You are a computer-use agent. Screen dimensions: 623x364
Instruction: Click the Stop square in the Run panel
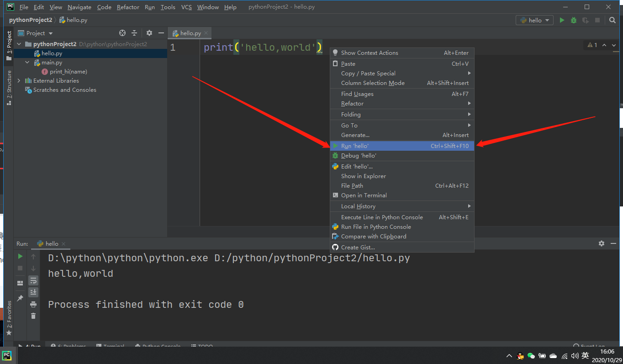(20, 268)
